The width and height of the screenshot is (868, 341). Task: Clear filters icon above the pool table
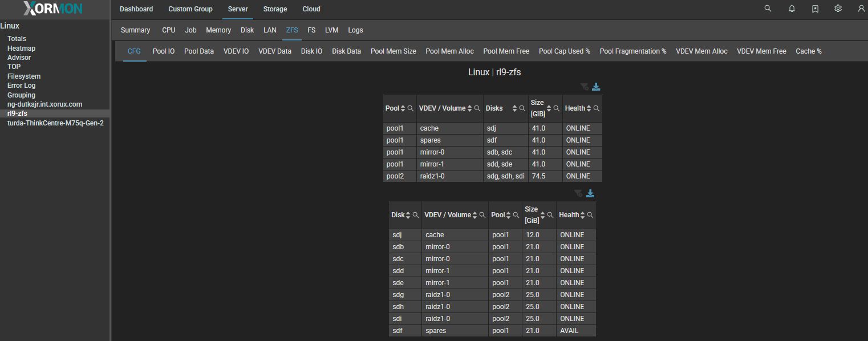tap(584, 87)
